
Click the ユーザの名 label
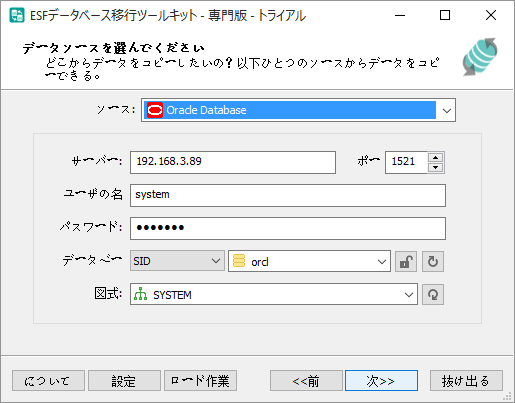(x=93, y=194)
